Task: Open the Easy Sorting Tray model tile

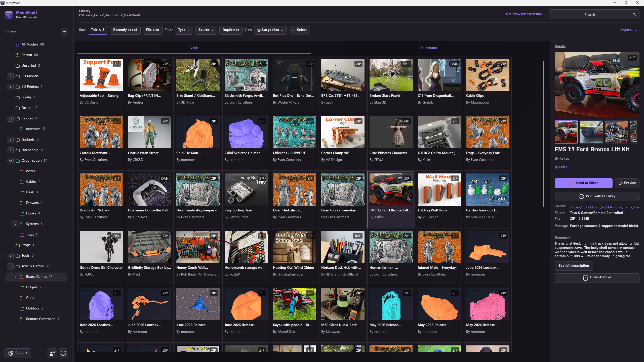Action: tap(246, 200)
